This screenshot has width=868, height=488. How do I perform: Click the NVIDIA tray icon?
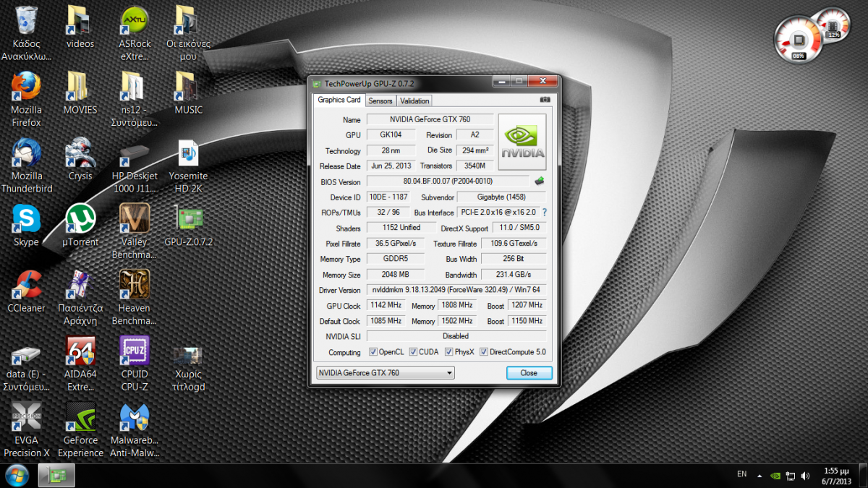(775, 476)
